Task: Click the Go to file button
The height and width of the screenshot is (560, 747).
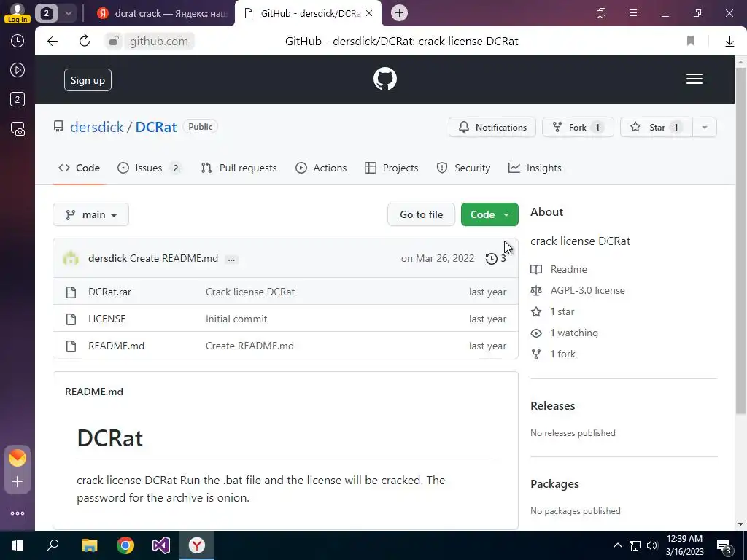Action: (x=421, y=214)
